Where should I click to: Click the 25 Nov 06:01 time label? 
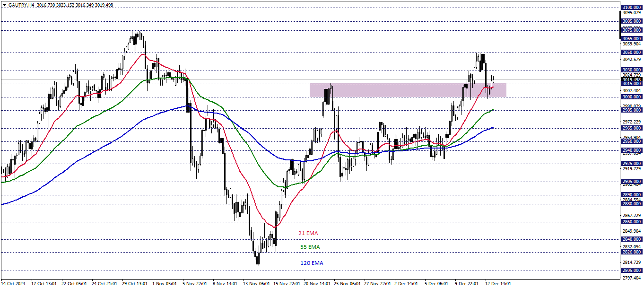[347, 284]
